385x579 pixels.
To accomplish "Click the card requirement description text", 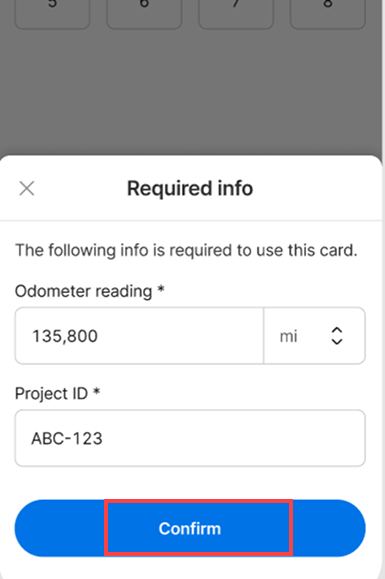I will click(186, 250).
